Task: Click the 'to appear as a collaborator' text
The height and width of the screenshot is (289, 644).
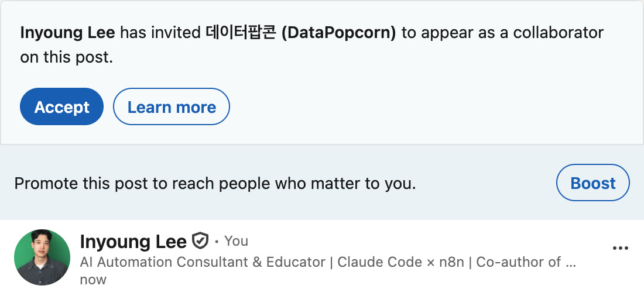Action: pyautogui.click(x=503, y=33)
